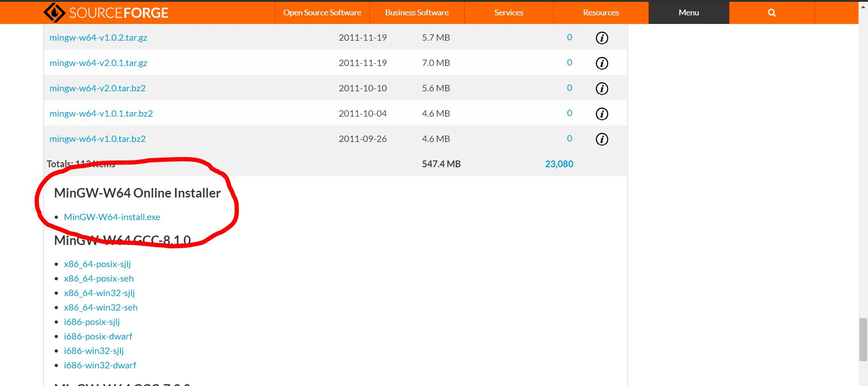
Task: View info icon for mingw-w64-v1.0.tar.bz2
Action: coord(602,139)
